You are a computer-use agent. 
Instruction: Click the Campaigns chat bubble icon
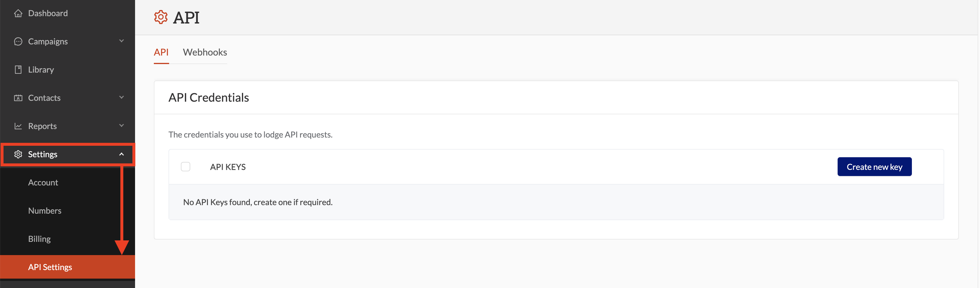18,41
